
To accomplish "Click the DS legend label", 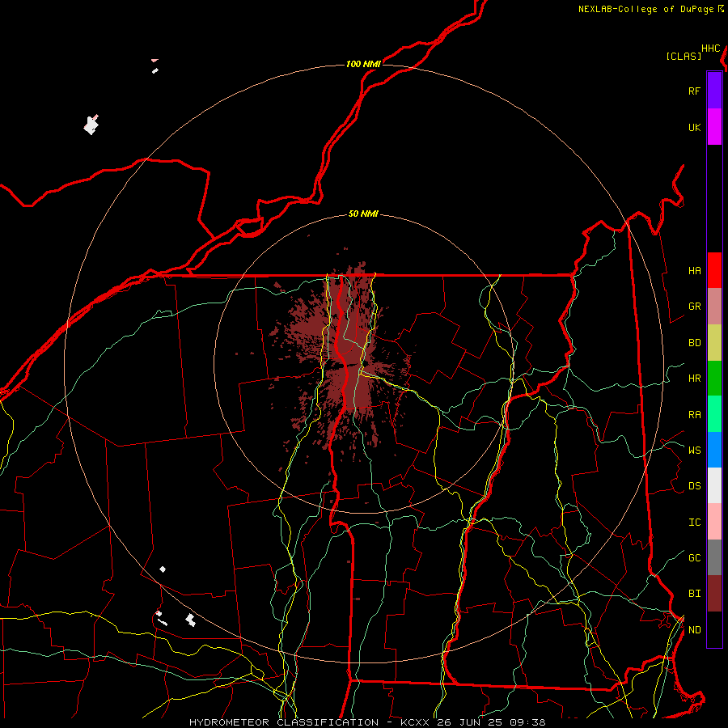I will point(694,486).
